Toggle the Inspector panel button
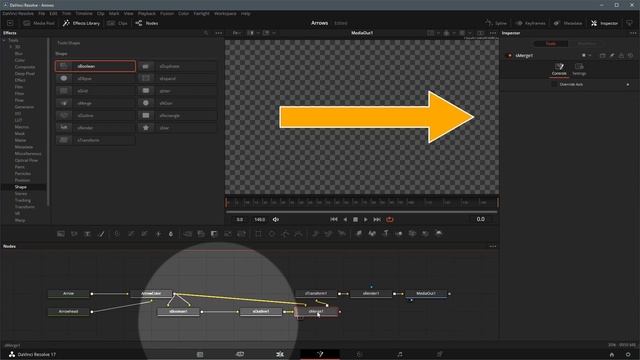Viewport: 640px width, 360px height. (604, 23)
